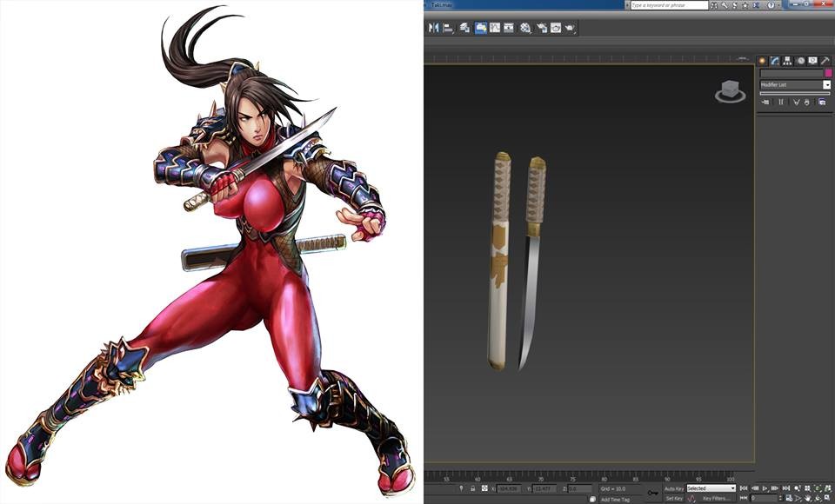Image resolution: width=835 pixels, height=504 pixels.
Task: Enable Set Key mode
Action: (674, 497)
